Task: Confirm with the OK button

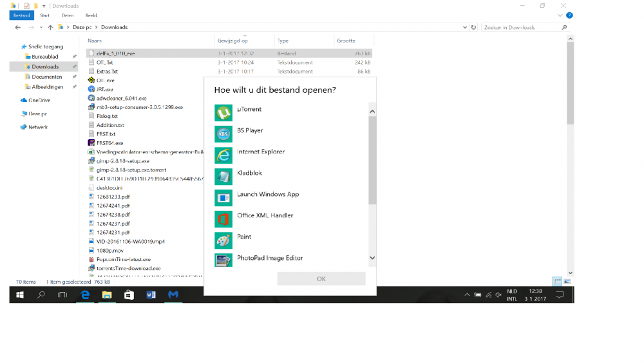Action: coord(321,279)
